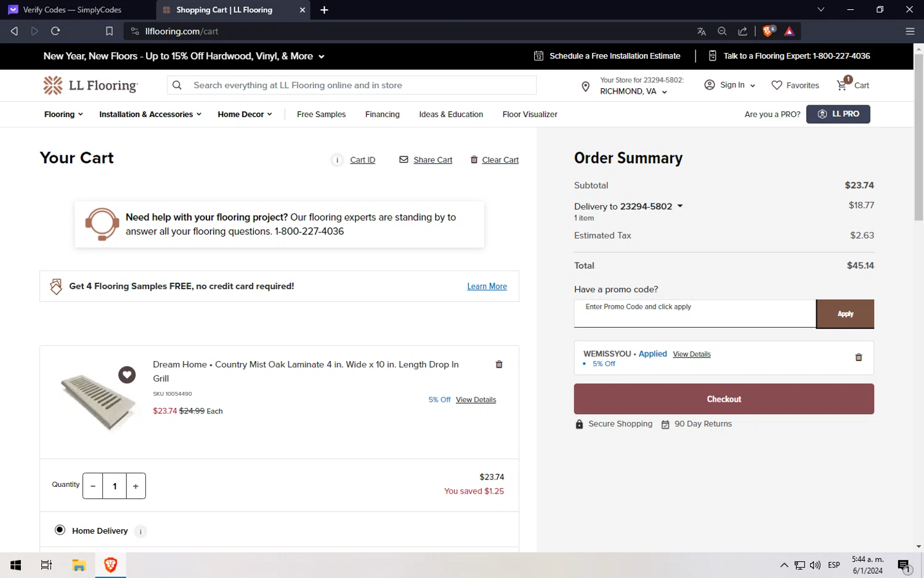
Task: Open the browser hamburger menu
Action: coord(910,31)
